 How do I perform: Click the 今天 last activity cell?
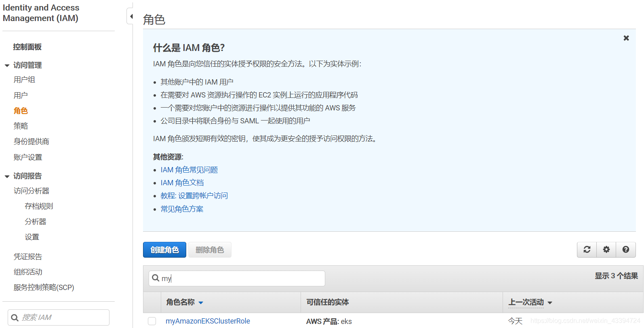515,321
